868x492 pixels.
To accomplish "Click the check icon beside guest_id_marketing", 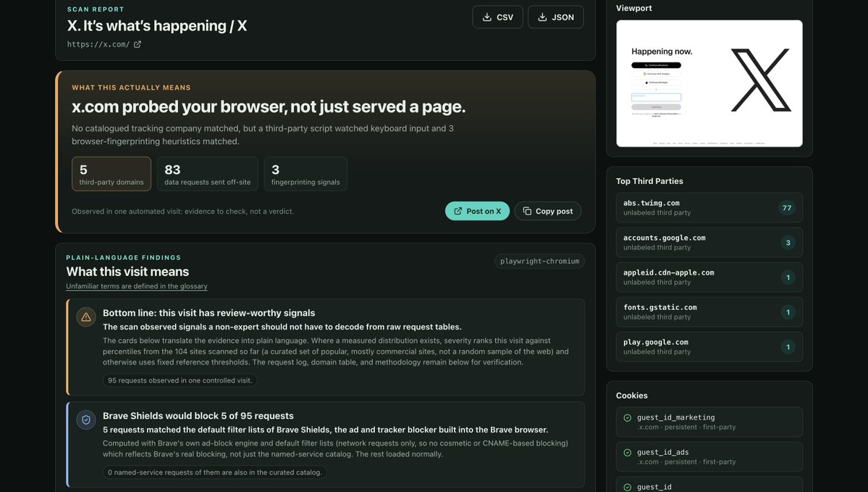I will click(x=627, y=418).
